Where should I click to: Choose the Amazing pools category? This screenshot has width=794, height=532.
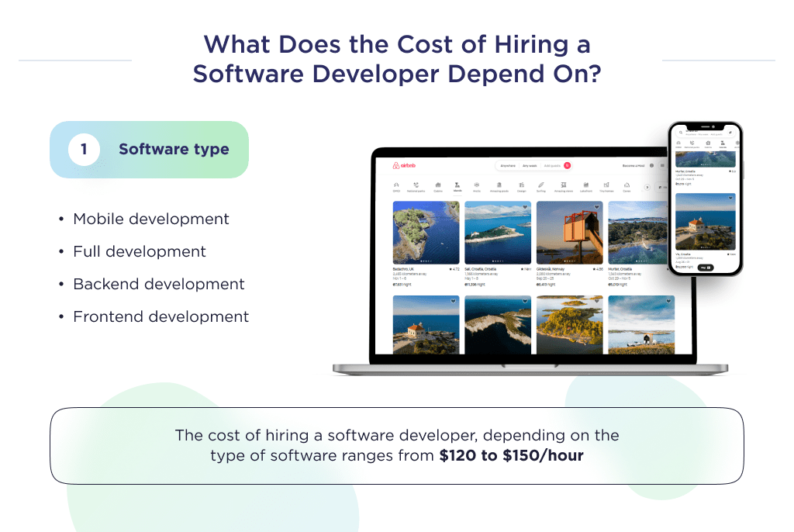click(x=498, y=186)
